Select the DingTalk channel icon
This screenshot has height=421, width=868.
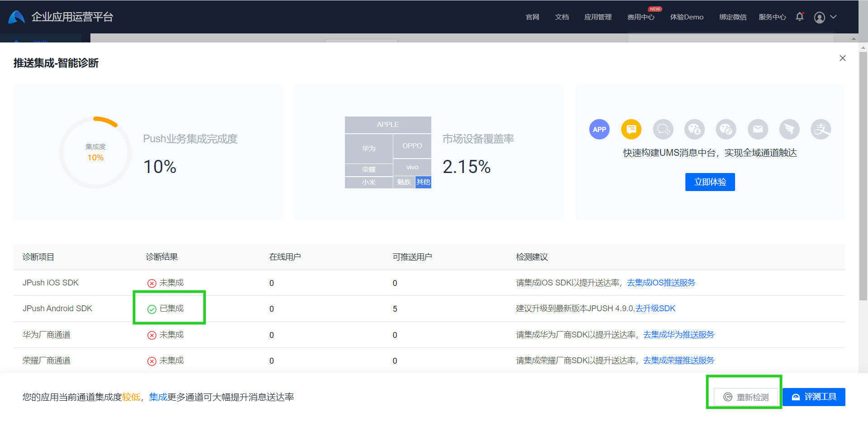(789, 129)
